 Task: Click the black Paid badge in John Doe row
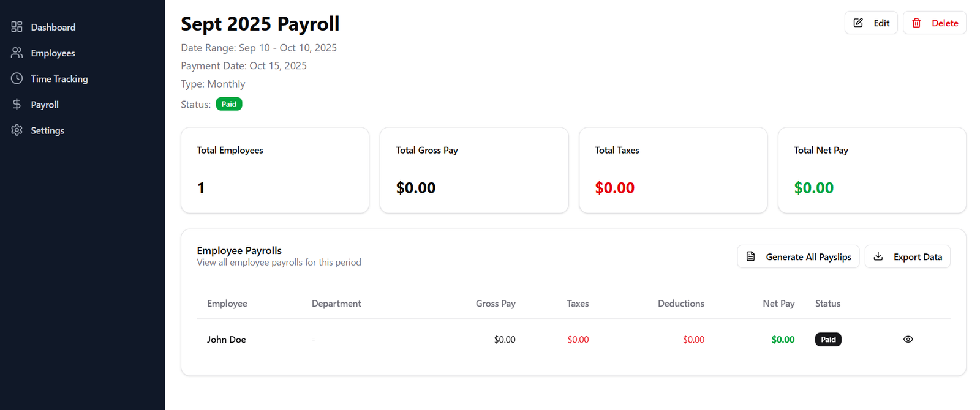[x=827, y=340]
